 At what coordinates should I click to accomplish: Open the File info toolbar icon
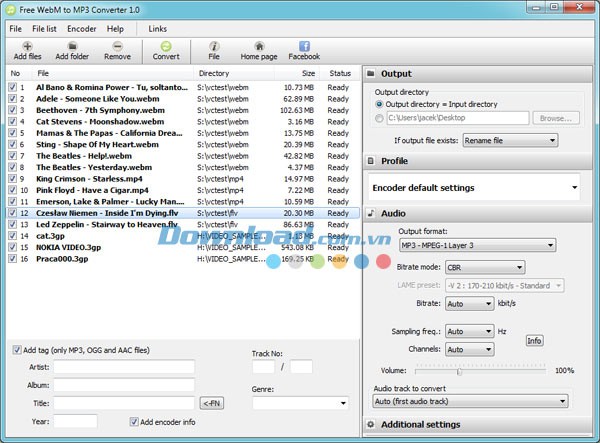coord(214,46)
